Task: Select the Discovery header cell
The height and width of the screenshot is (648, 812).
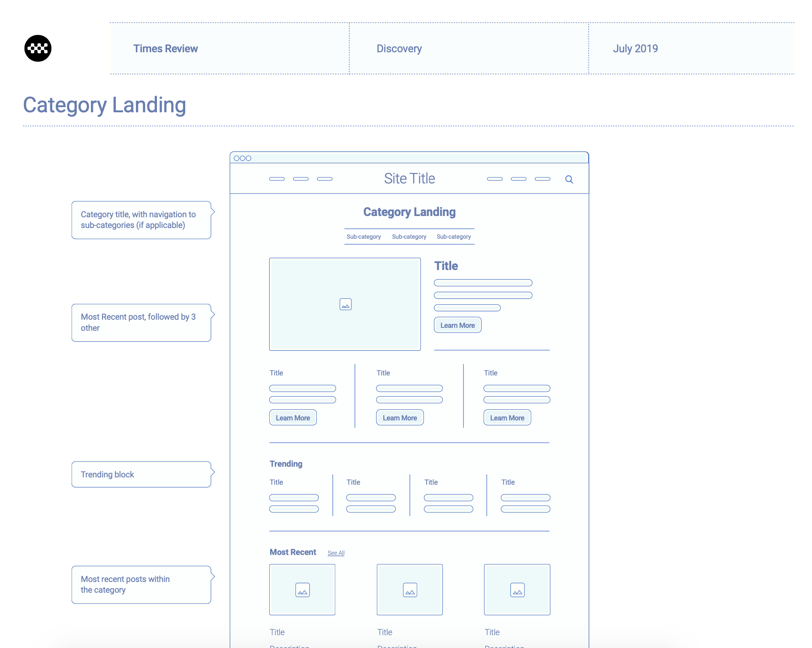Action: tap(469, 48)
